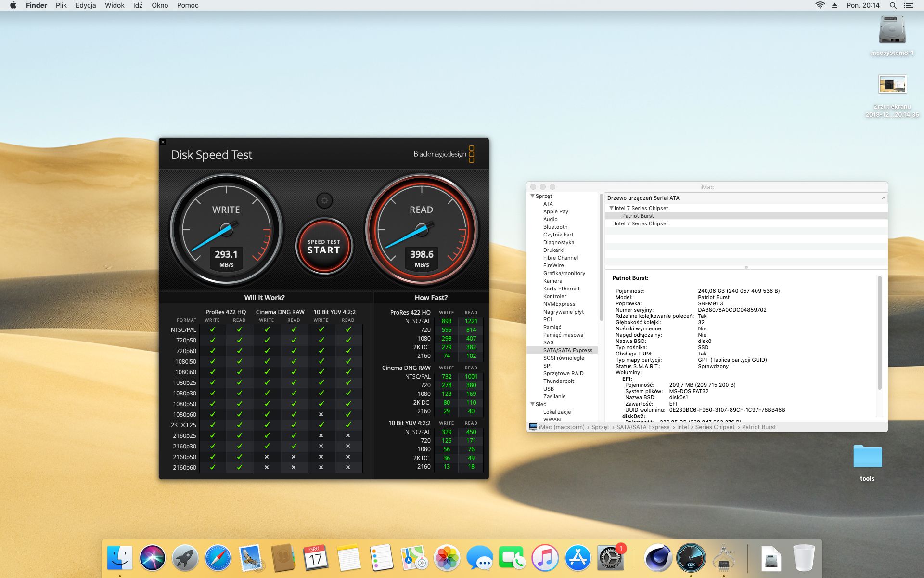The height and width of the screenshot is (578, 924).
Task: Launch Cinema 4D from the Dock
Action: [x=658, y=558]
